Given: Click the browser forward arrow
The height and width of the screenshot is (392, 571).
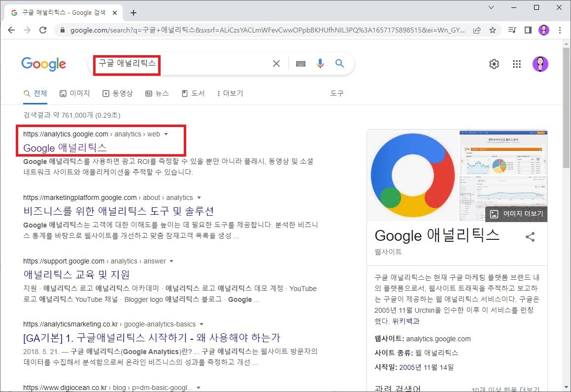Looking at the screenshot, I should [27, 30].
